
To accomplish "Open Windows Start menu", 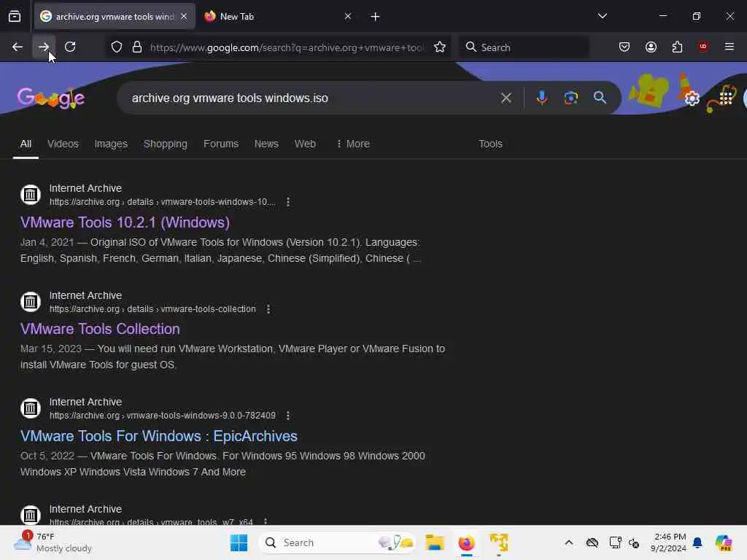I will 239,542.
